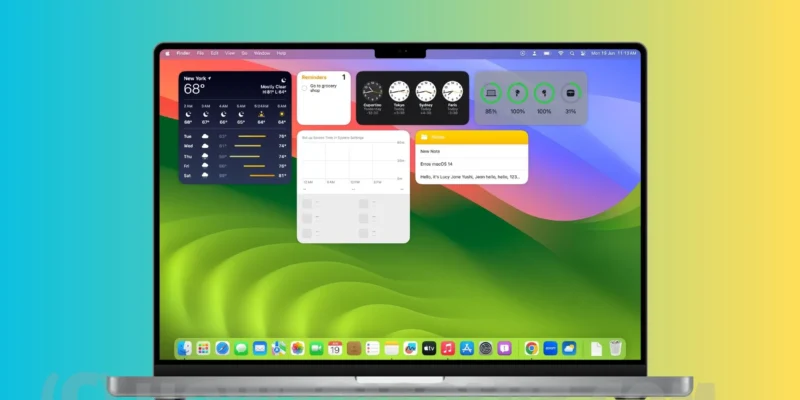Select the Paris clock
Image resolution: width=800 pixels, height=400 pixels.
pos(453,91)
